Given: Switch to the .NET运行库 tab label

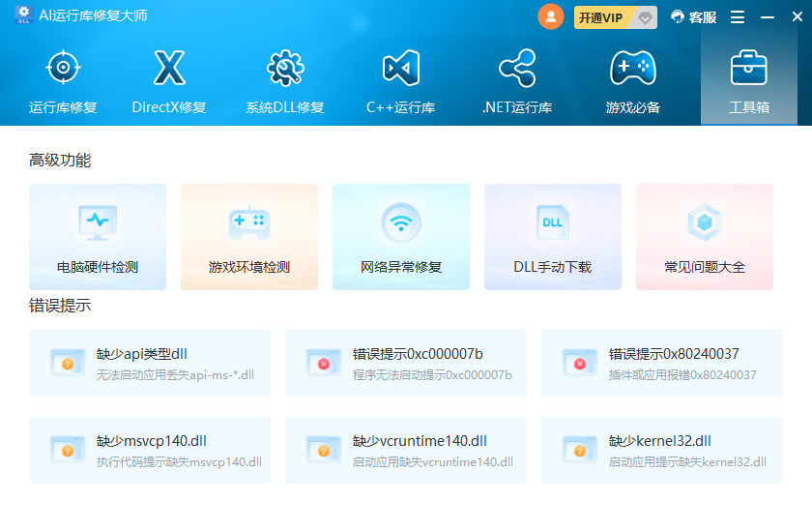Looking at the screenshot, I should [517, 107].
